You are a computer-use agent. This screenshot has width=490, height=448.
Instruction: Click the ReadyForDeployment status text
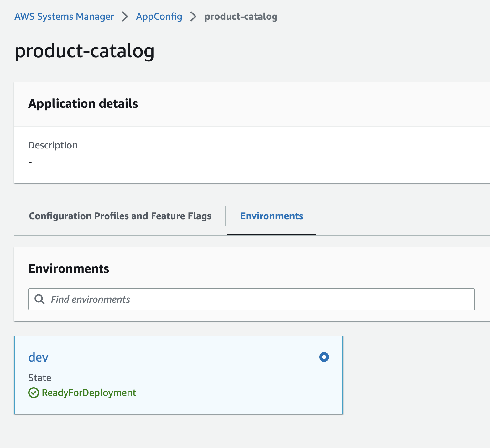pyautogui.click(x=89, y=393)
